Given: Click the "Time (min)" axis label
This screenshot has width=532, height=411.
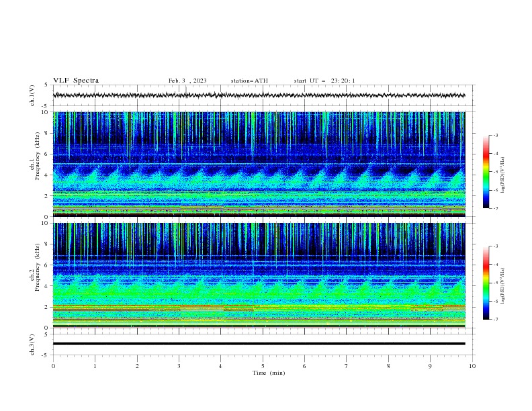Looking at the screenshot, I should click(269, 373).
